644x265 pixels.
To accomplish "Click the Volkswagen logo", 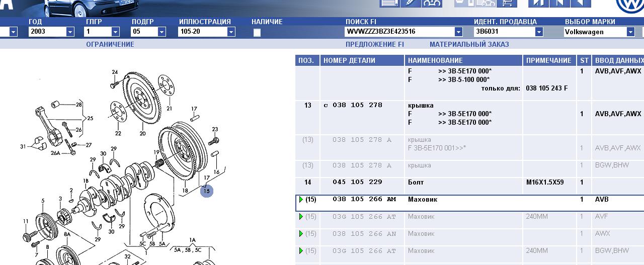I will point(630,5).
